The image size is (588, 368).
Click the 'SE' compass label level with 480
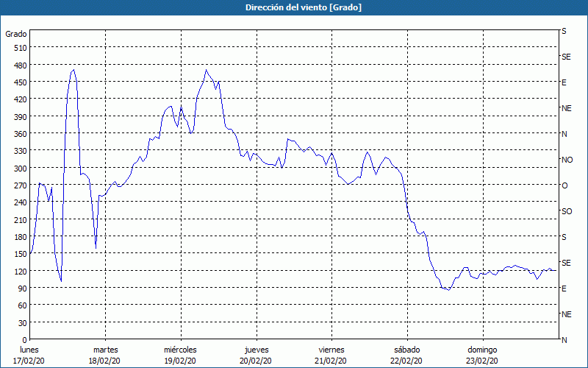(566, 57)
